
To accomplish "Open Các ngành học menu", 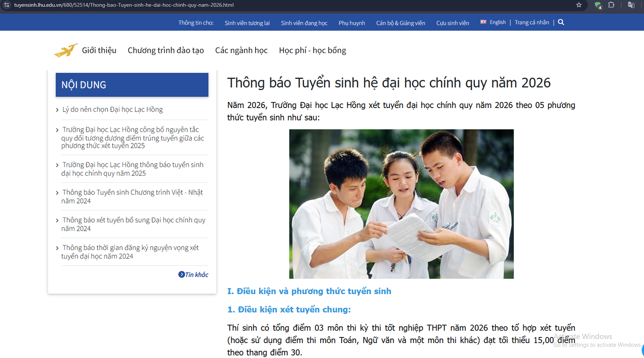I will point(241,51).
